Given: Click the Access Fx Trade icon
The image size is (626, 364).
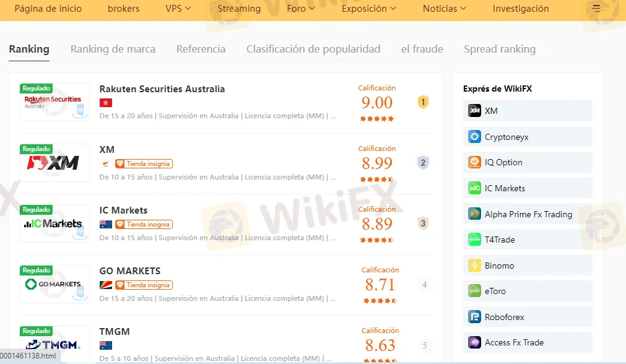Looking at the screenshot, I should tap(474, 342).
